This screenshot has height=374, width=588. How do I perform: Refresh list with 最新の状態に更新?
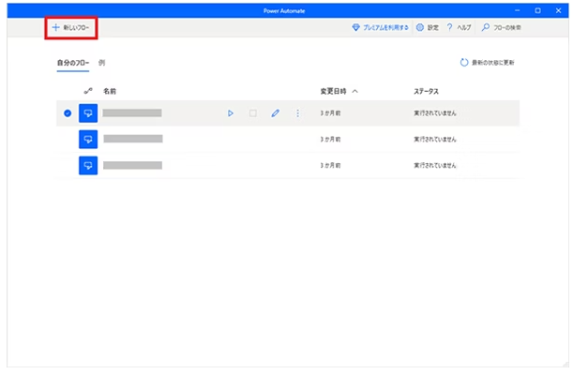487,63
